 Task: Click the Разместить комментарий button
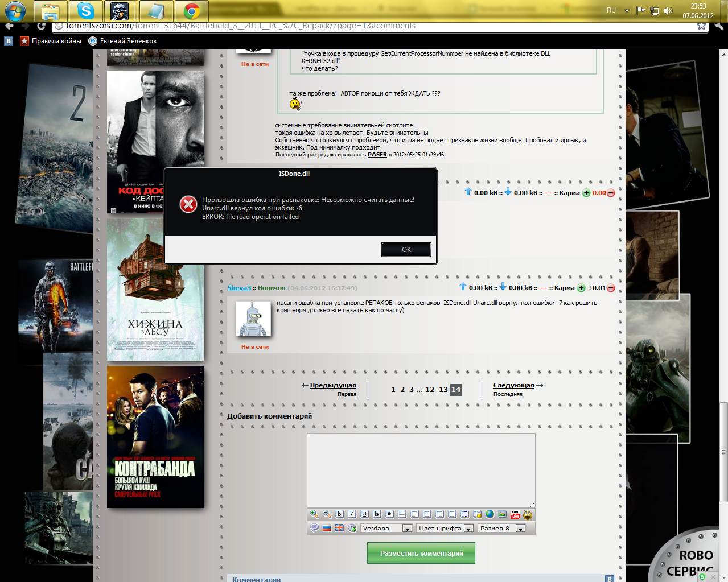point(421,553)
